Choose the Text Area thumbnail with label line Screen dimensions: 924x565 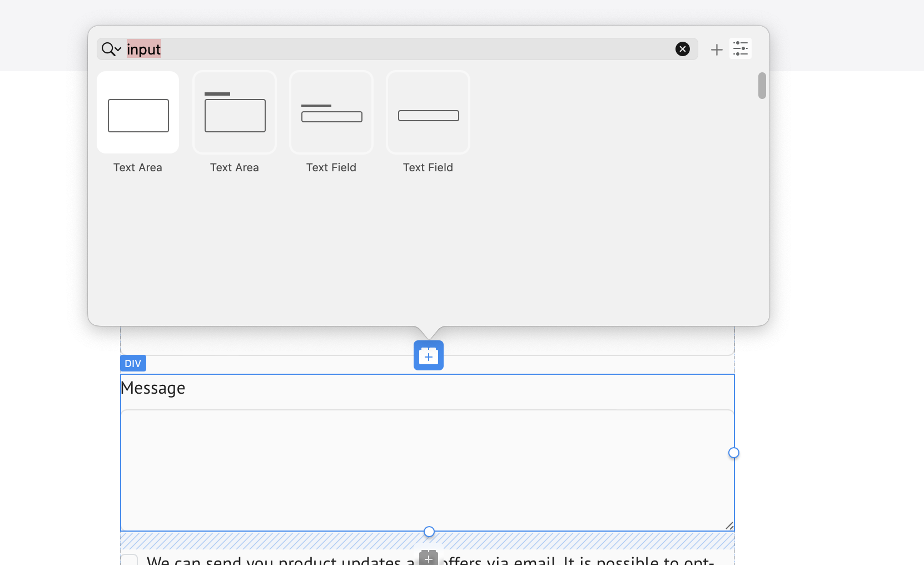(235, 113)
